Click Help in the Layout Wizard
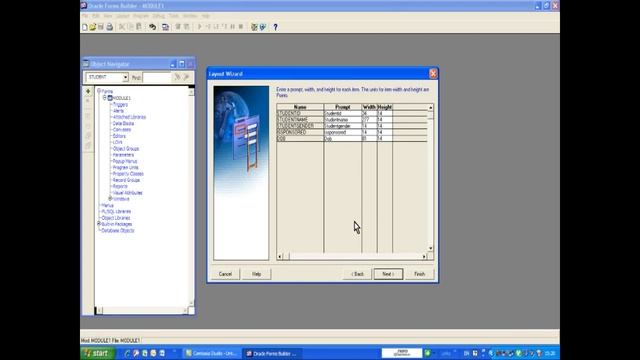 (256, 274)
